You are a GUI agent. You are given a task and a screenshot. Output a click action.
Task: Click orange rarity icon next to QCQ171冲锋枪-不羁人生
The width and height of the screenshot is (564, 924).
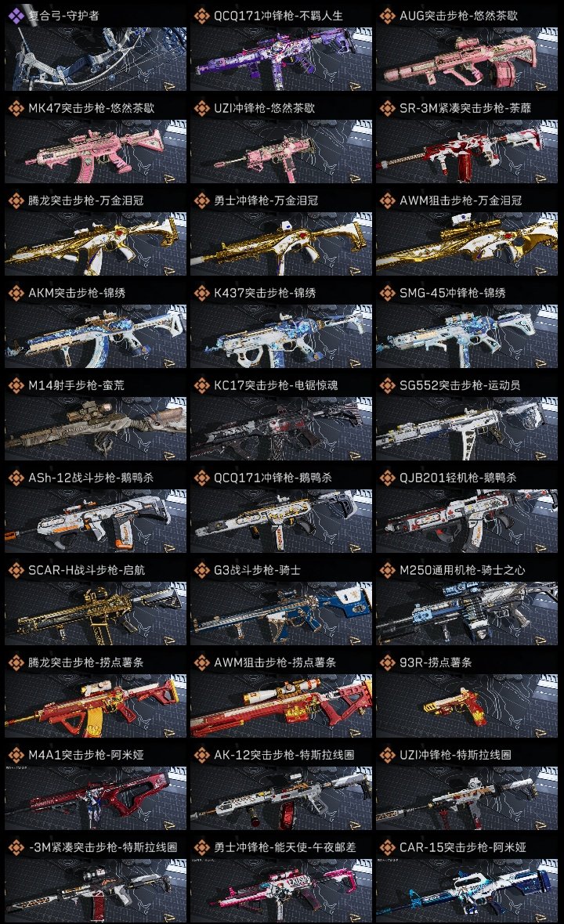[201, 16]
